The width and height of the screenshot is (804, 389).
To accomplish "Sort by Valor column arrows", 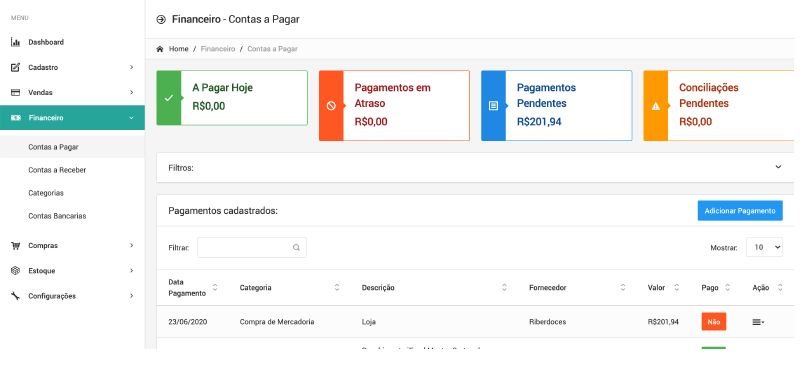I will [x=676, y=288].
